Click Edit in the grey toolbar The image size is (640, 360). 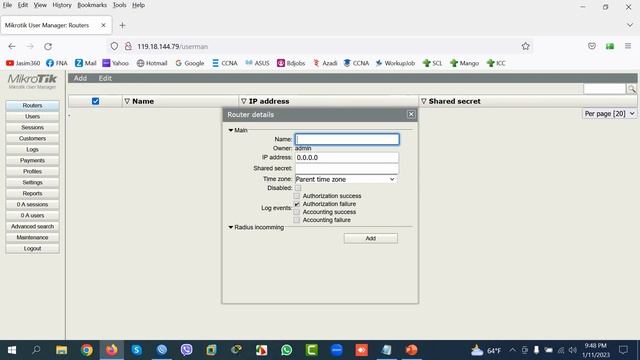(105, 78)
